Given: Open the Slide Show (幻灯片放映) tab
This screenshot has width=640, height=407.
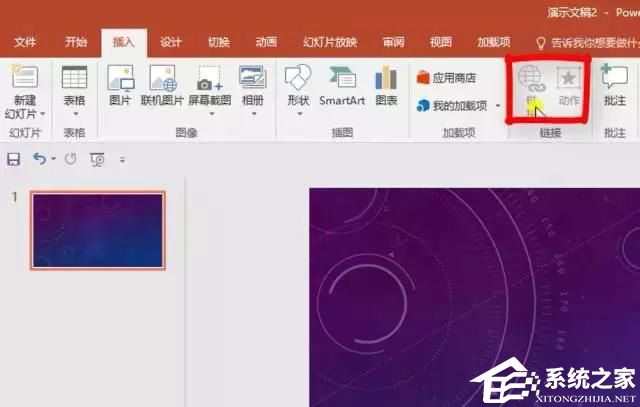Looking at the screenshot, I should (x=330, y=42).
